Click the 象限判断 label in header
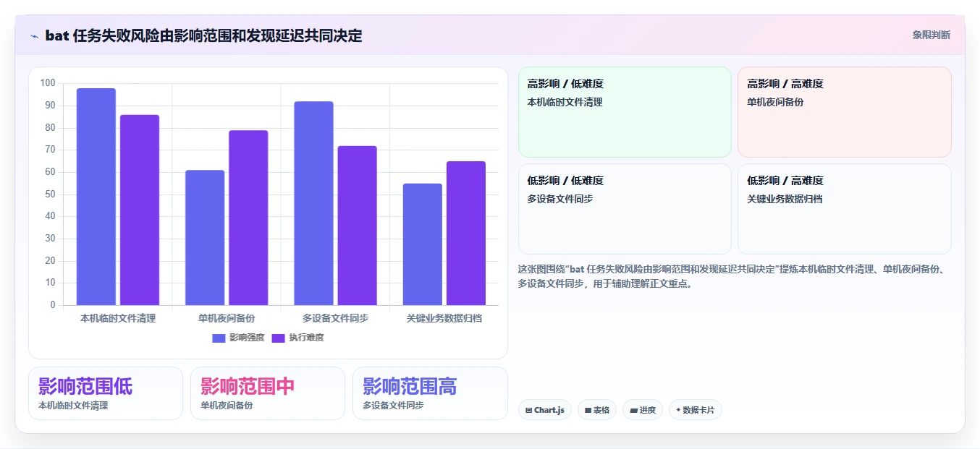The width and height of the screenshot is (980, 449). 932,35
